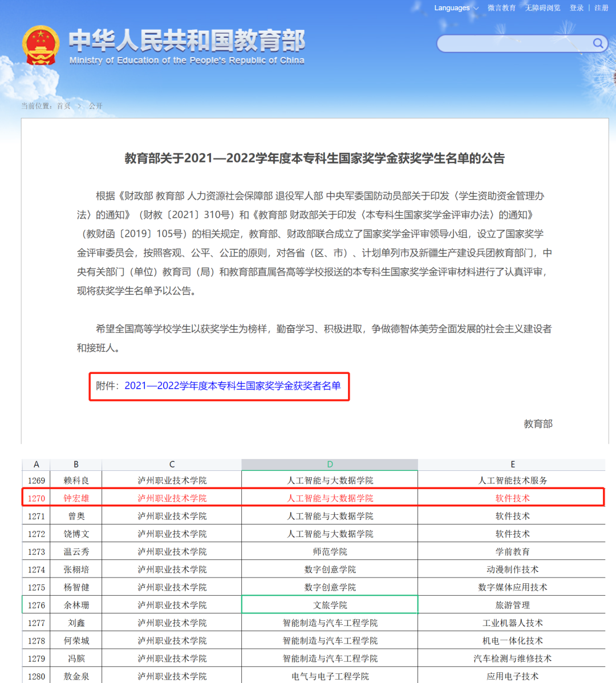
Task: Click the national emblem logo
Action: tap(40, 45)
